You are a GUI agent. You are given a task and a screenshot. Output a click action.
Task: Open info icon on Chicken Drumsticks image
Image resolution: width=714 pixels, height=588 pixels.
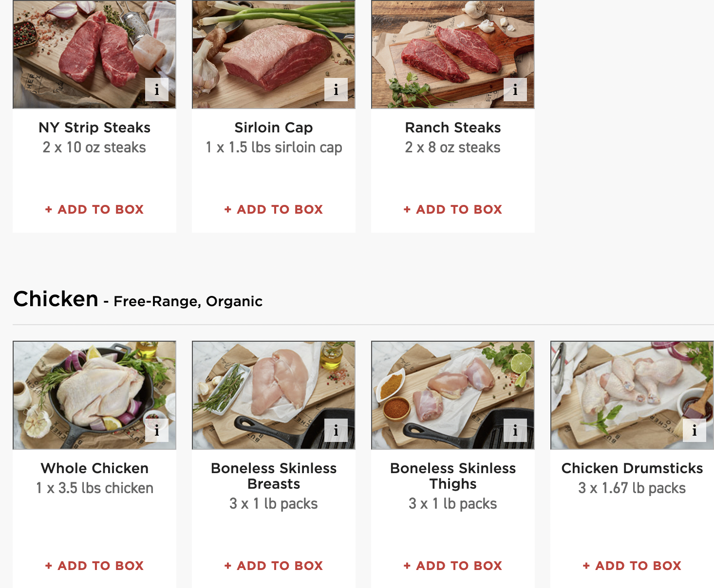pos(695,430)
